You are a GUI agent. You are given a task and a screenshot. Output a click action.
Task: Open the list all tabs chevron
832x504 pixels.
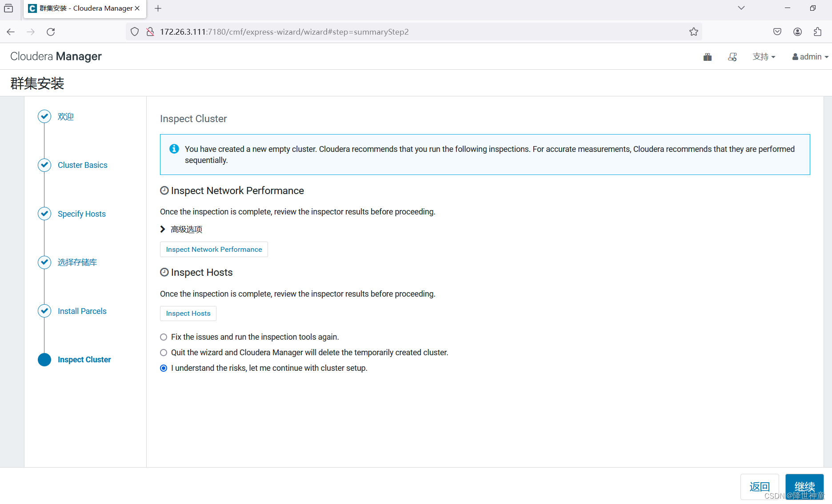[741, 8]
